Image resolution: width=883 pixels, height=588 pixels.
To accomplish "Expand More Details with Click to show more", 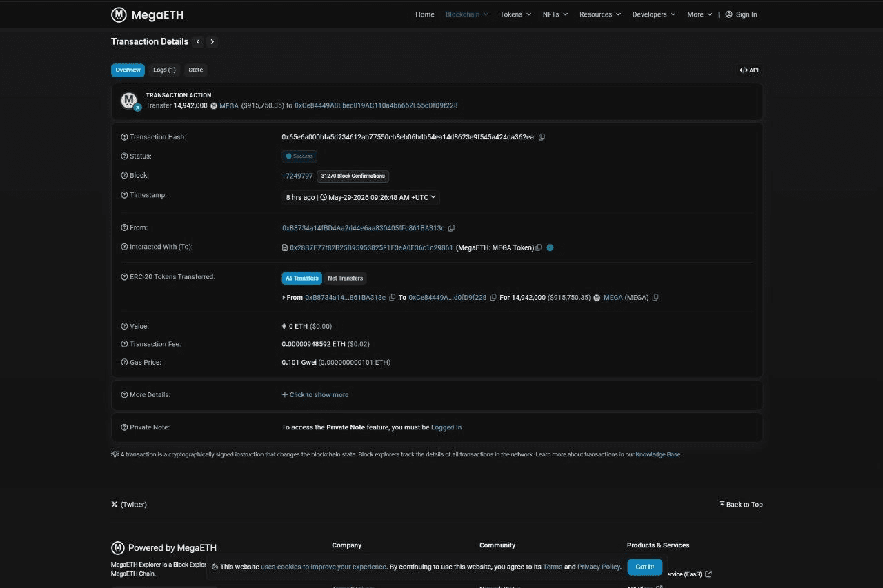I will 315,395.
